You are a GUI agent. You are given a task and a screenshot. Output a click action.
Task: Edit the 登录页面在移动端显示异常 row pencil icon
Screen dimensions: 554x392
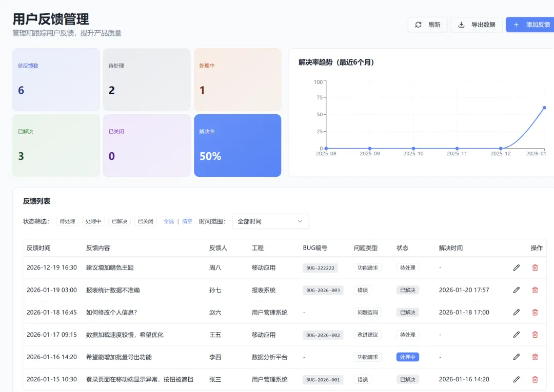517,379
